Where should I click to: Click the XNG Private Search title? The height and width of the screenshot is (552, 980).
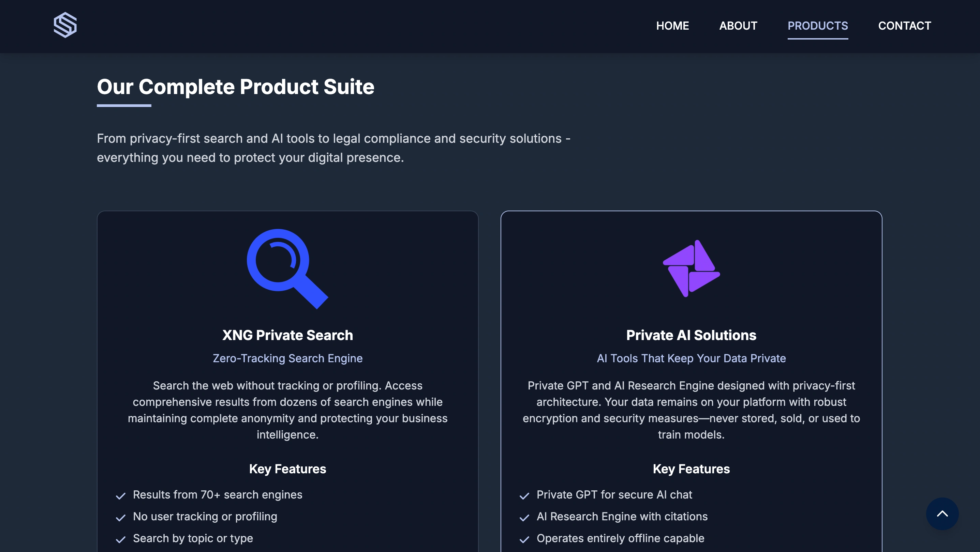287,335
